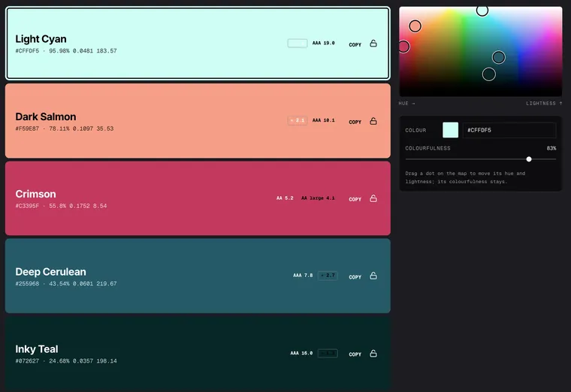
Task: Click the '#F59E87 · 78.11% 0.1097 35.53' values line
Action: 65,128
